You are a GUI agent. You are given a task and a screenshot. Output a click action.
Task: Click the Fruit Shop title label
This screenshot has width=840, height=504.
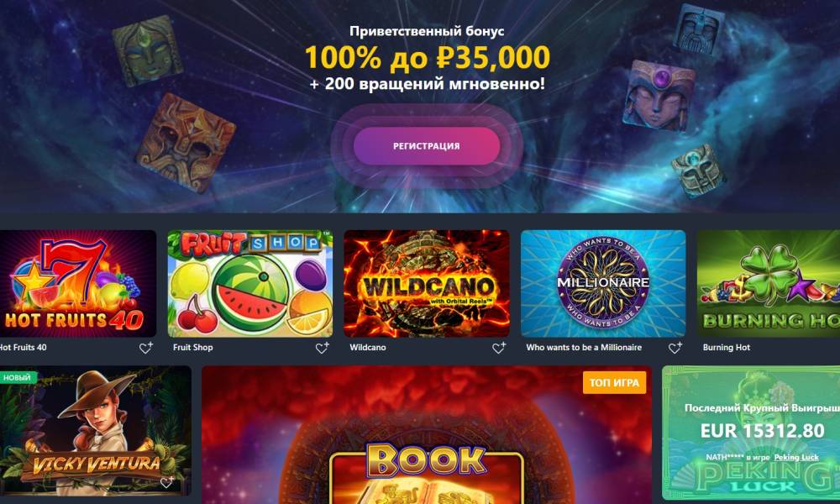(193, 347)
